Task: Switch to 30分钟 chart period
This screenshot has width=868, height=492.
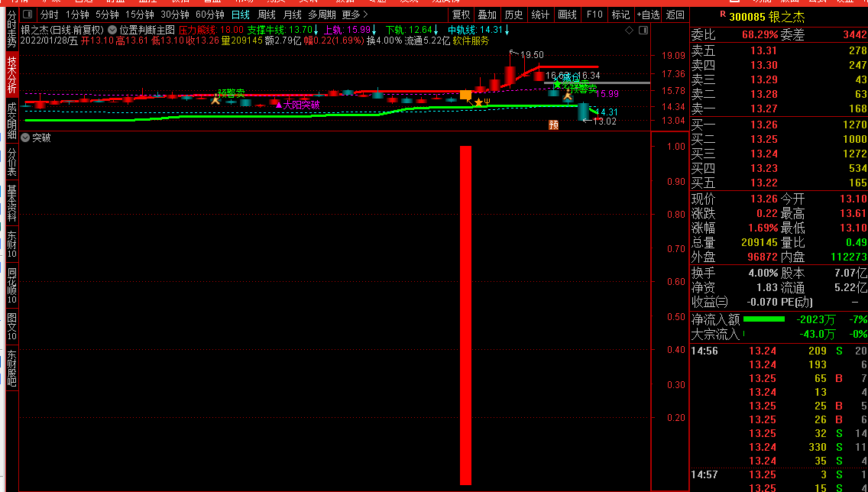Action: coord(175,15)
